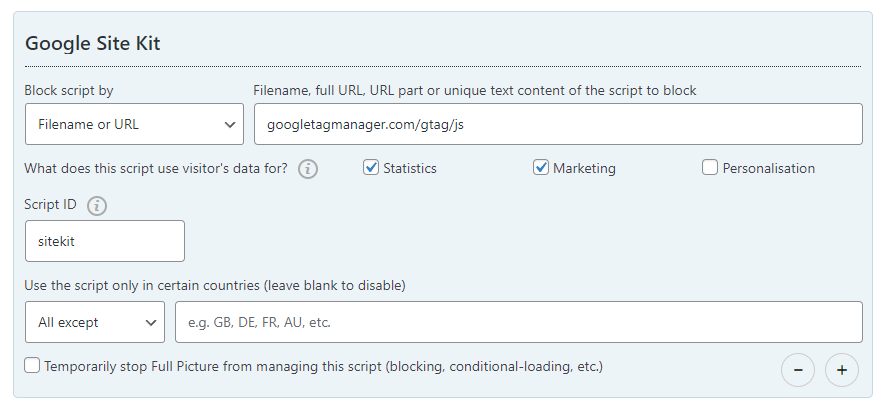Click the Google Site Kit heading
The height and width of the screenshot is (408, 885).
coord(93,44)
